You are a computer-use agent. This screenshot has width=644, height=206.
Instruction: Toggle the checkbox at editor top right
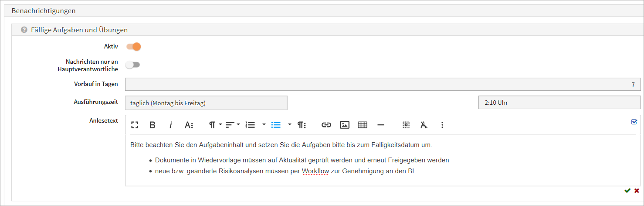[634, 122]
